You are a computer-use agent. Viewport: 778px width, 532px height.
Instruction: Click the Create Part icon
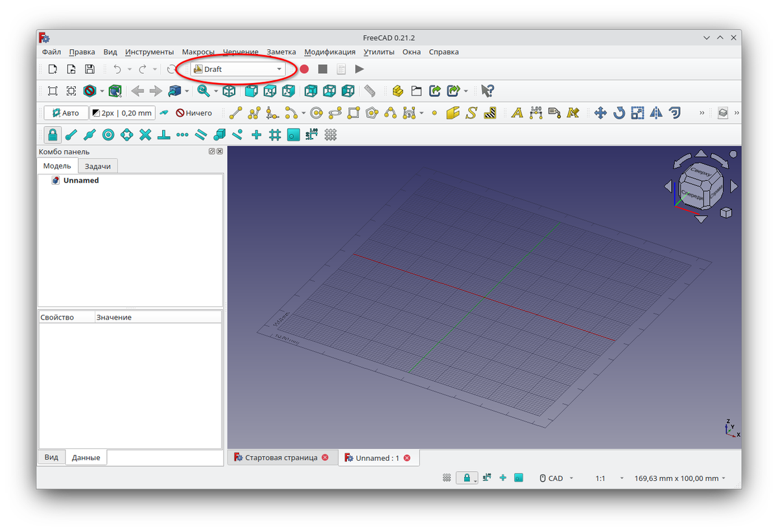(397, 91)
